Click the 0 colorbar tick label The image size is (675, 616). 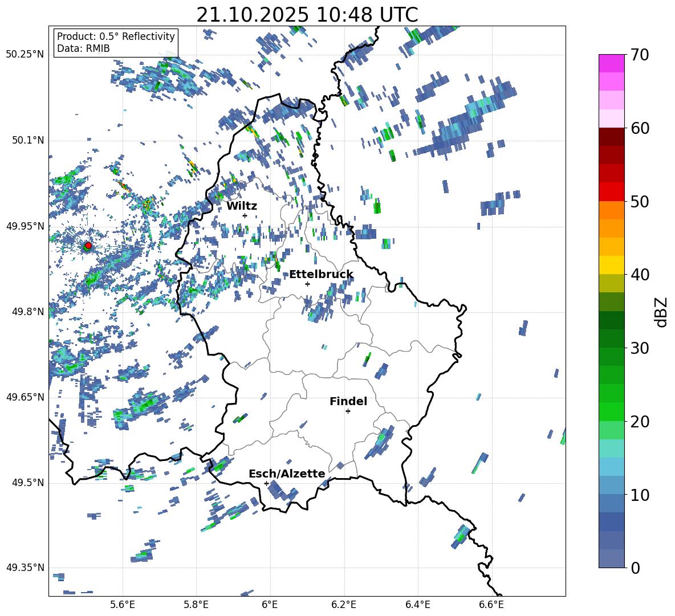click(636, 568)
